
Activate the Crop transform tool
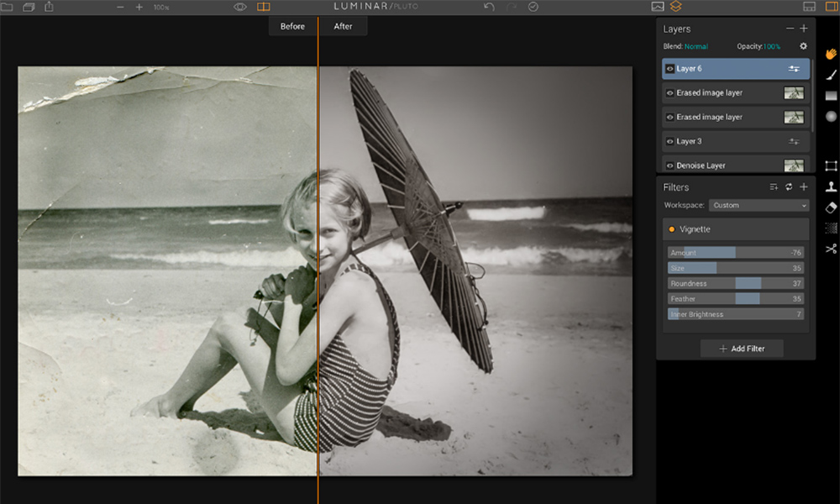[831, 165]
